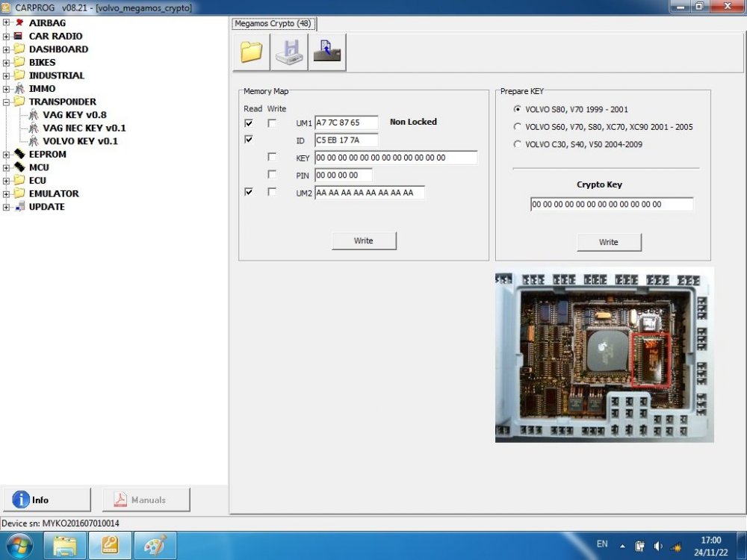Open Windows Explorer from the taskbar

click(65, 546)
